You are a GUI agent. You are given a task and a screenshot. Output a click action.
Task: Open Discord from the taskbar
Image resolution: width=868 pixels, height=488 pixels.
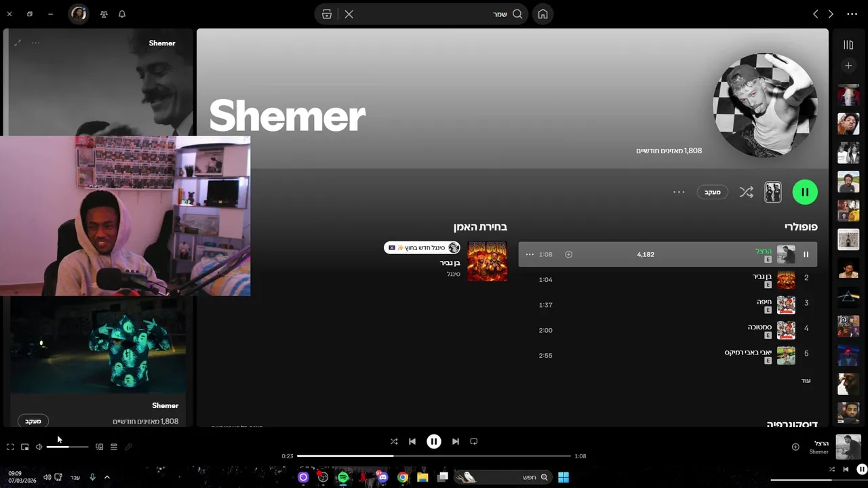tap(383, 477)
